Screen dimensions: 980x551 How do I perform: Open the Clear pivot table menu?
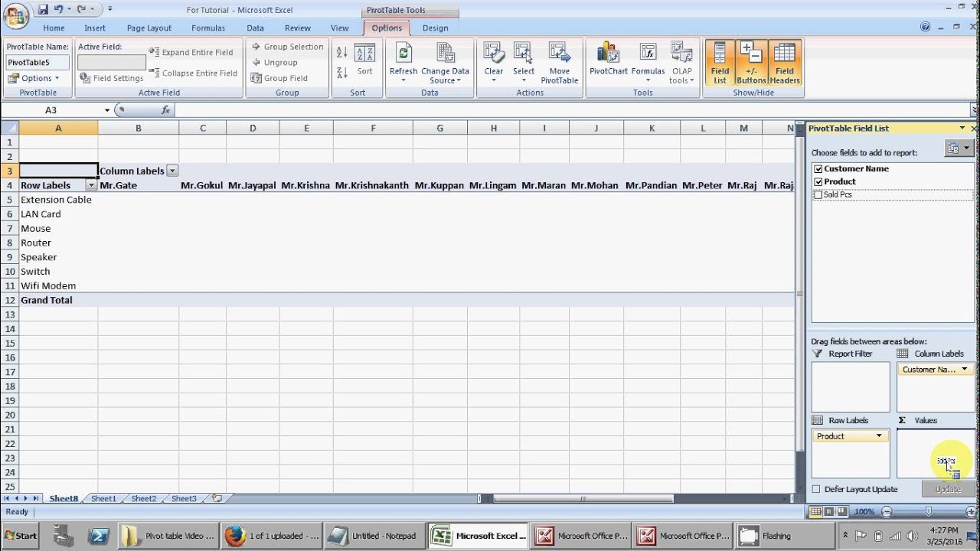tap(494, 63)
